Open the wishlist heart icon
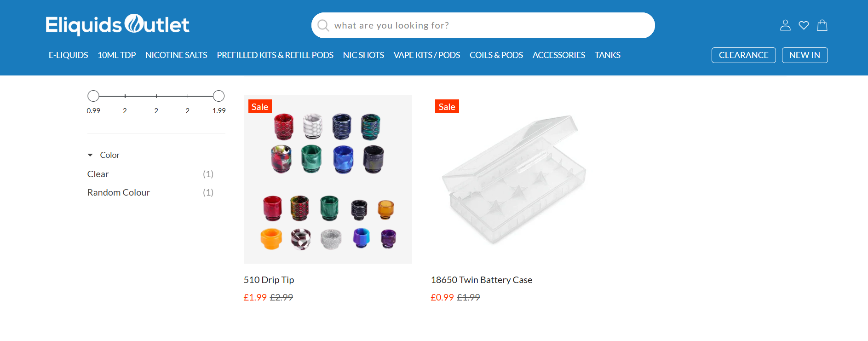This screenshot has height=341, width=868. (804, 25)
